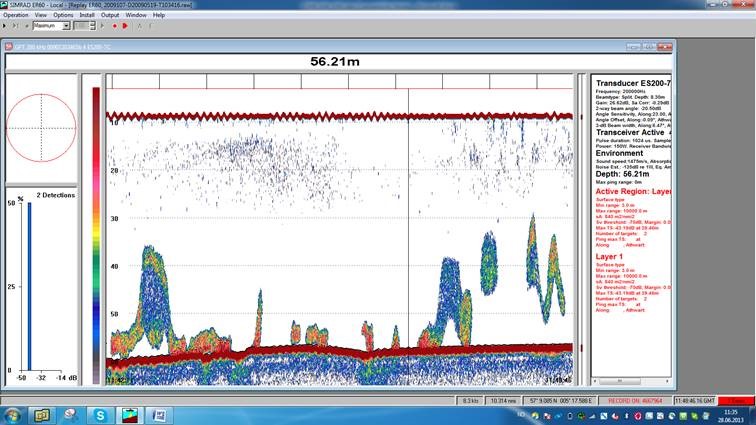Click the grey arrow after interval stepper
Viewport: 756px width, 425px height.
click(x=102, y=26)
